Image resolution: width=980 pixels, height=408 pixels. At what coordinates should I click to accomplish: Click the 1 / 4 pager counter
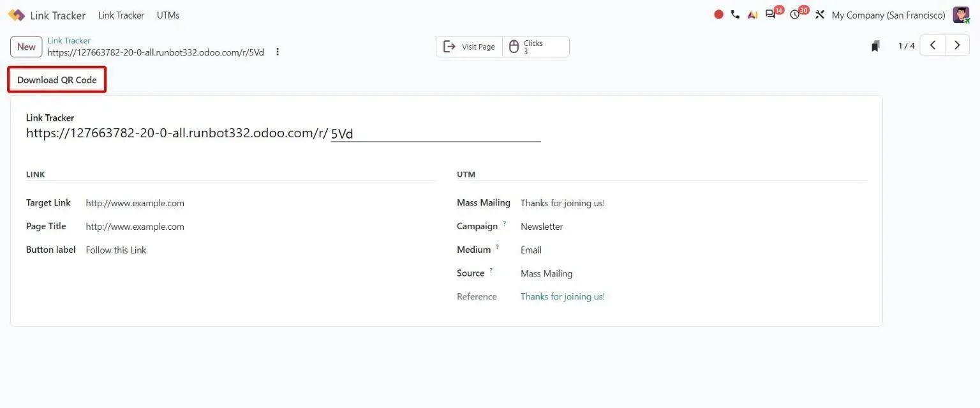(907, 46)
